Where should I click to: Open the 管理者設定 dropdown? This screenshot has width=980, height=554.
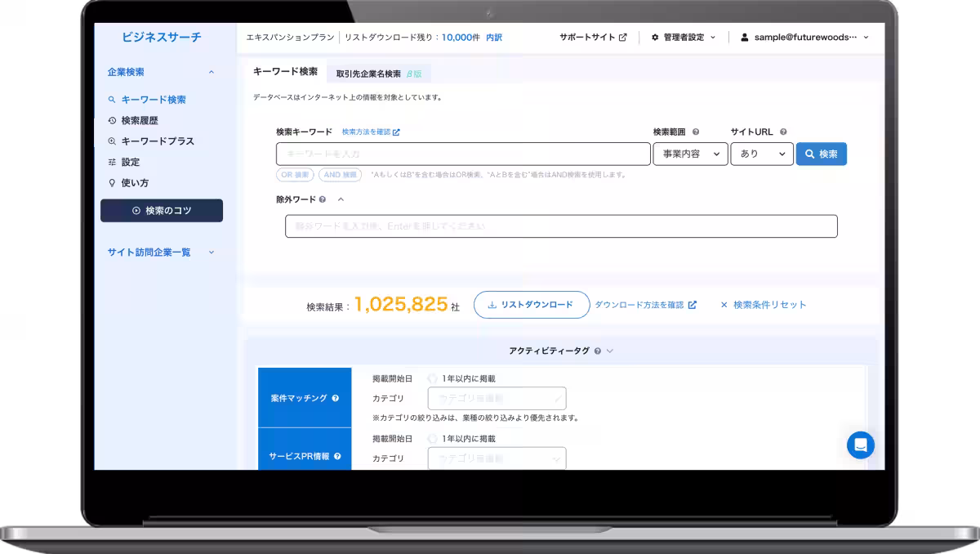pyautogui.click(x=684, y=38)
